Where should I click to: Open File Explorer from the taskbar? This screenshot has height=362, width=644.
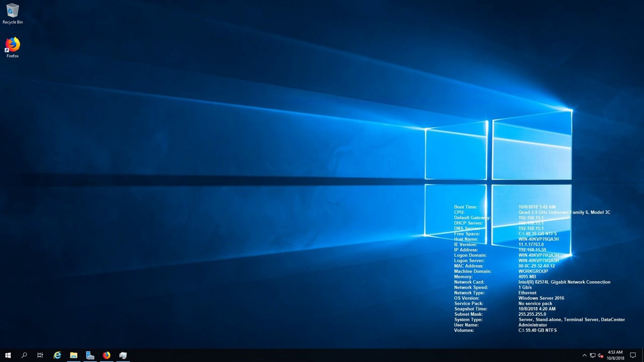click(73, 355)
